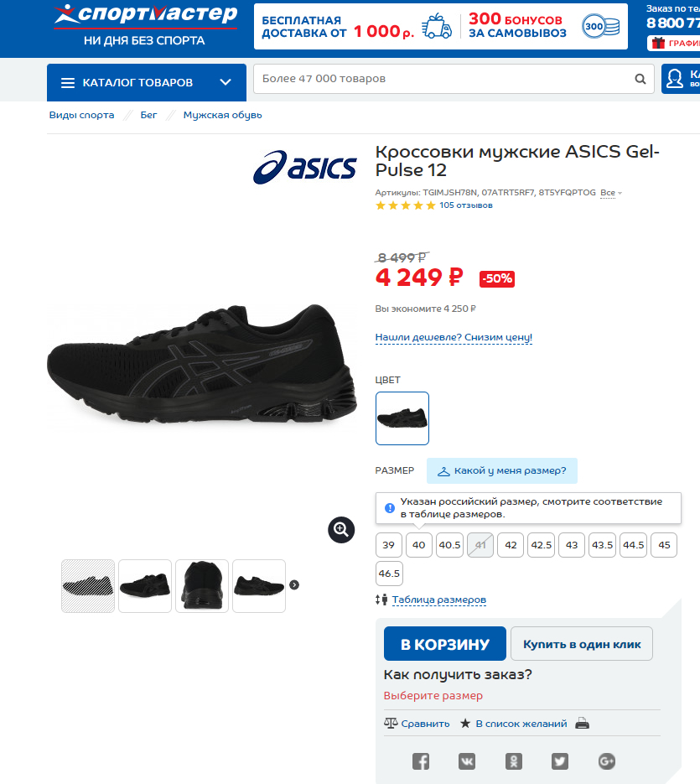
Task: Open image zoom magnifier on shoe photo
Action: (341, 529)
